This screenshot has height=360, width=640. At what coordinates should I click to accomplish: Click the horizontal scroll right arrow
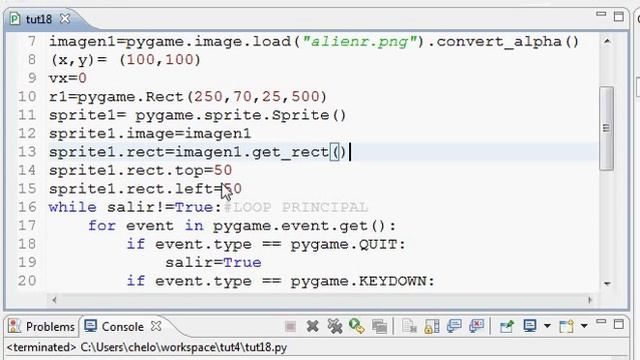(x=590, y=300)
